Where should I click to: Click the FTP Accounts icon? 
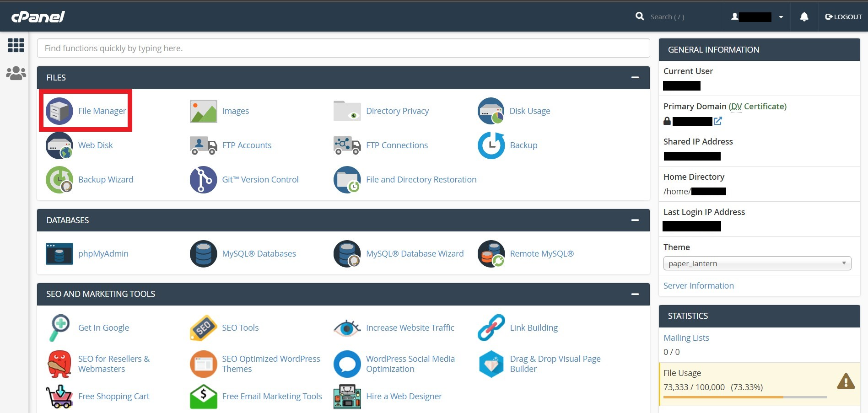pos(203,145)
